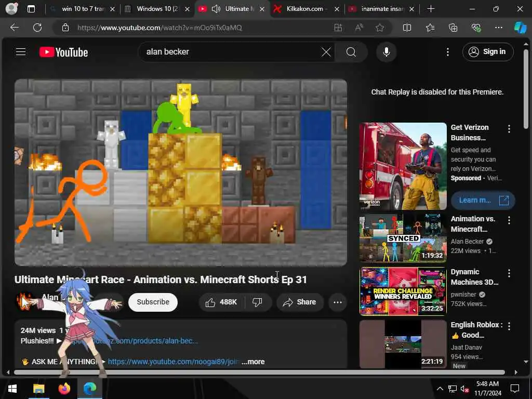Open the Verizon fire truck ad image
The height and width of the screenshot is (399, 532).
(x=403, y=166)
